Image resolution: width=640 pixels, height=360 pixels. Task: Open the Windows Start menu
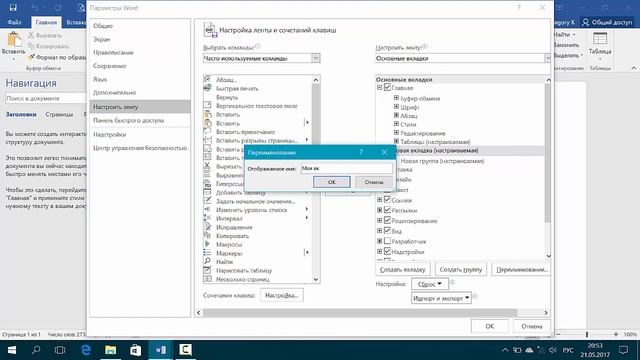click(x=12, y=350)
